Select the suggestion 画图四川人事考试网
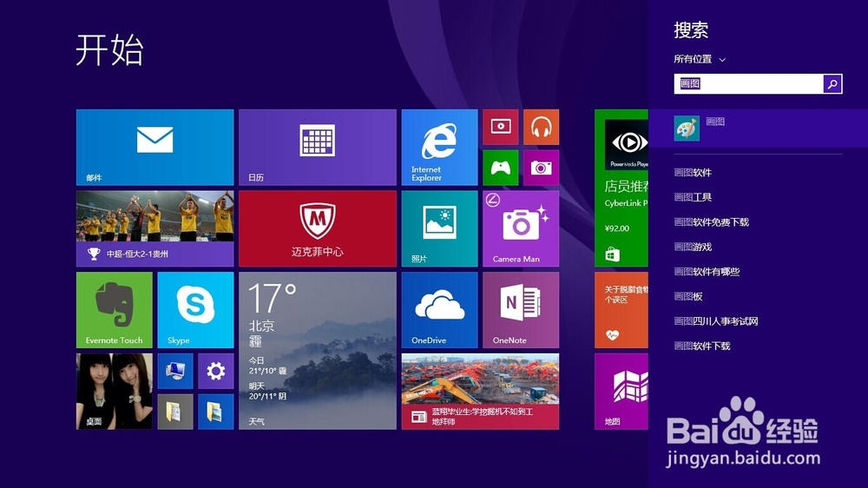The image size is (868, 488). (x=716, y=321)
